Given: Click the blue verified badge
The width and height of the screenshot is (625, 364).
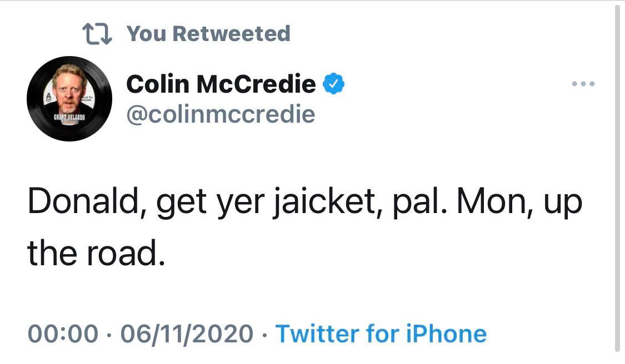Looking at the screenshot, I should coord(334,84).
